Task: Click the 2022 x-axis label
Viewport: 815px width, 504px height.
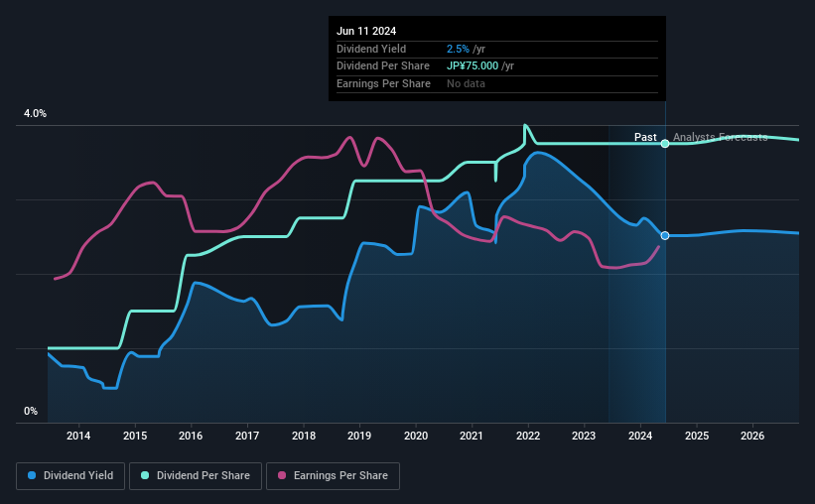Action: pos(528,436)
